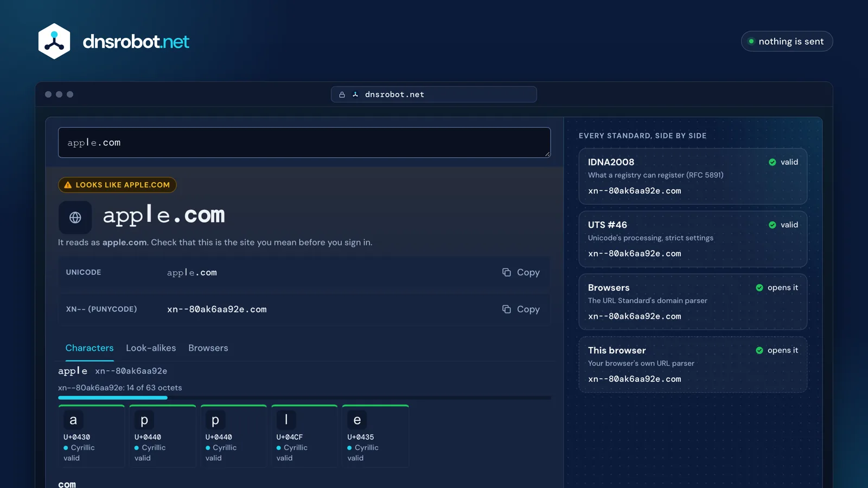This screenshot has height=488, width=868.
Task: Switch to the Characters tab
Action: tap(90, 348)
